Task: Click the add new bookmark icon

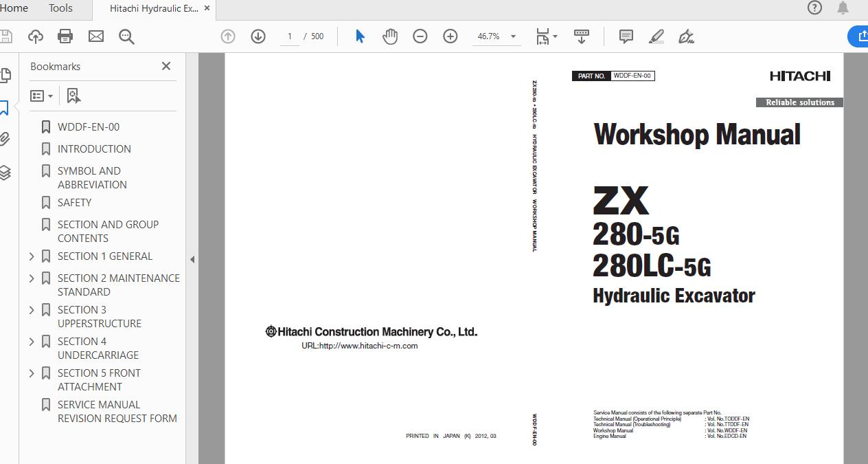Action: [73, 96]
